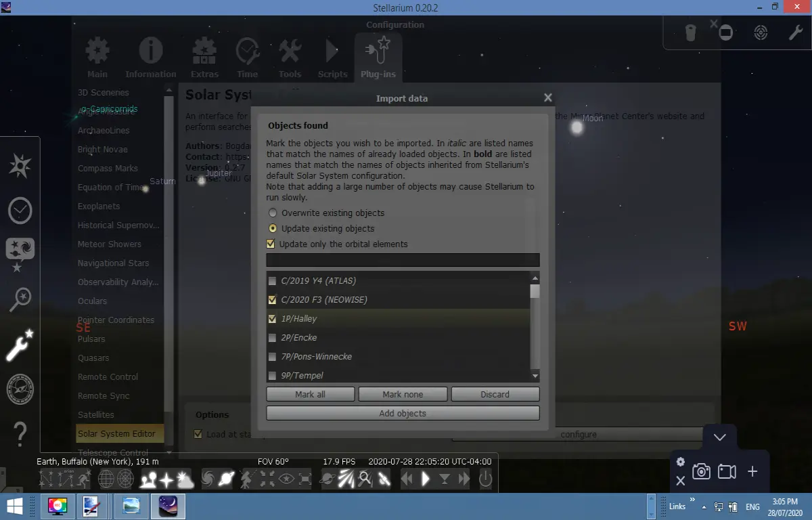Switch to the Information tab
This screenshot has width=812, height=520.
[151, 58]
